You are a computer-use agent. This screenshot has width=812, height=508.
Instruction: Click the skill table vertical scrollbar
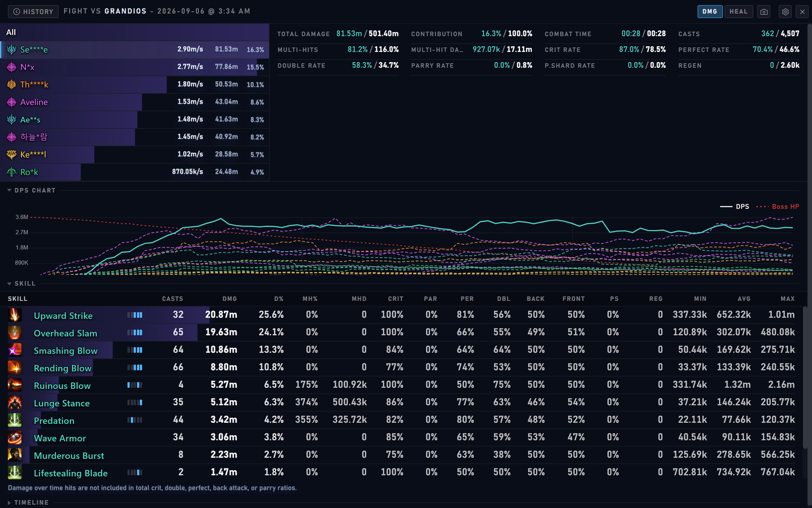(805, 378)
